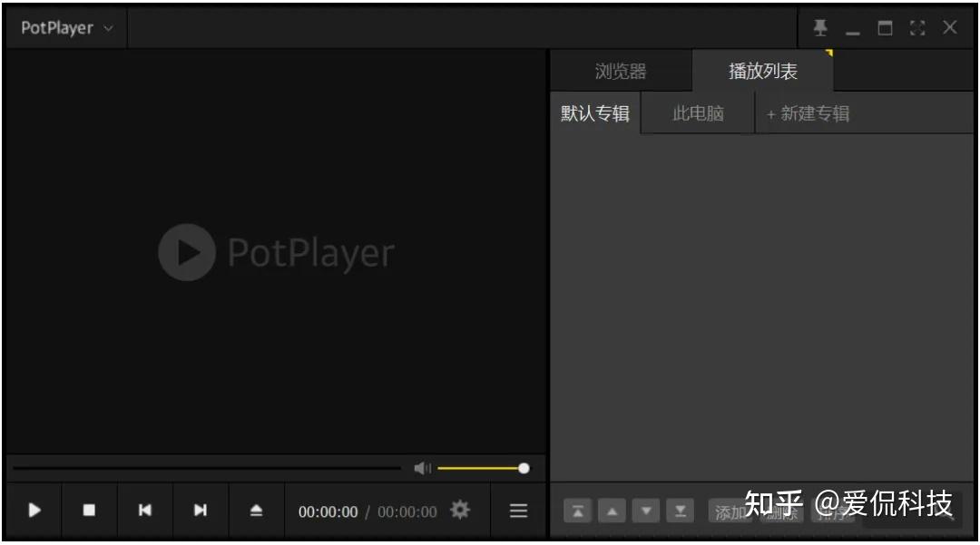
Task: Click the 添加 button to add files
Action: pos(730,511)
